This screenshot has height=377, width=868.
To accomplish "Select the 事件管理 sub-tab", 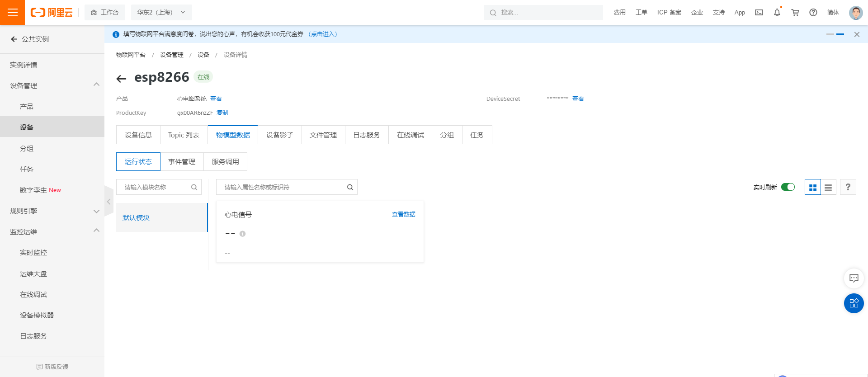I will click(182, 162).
